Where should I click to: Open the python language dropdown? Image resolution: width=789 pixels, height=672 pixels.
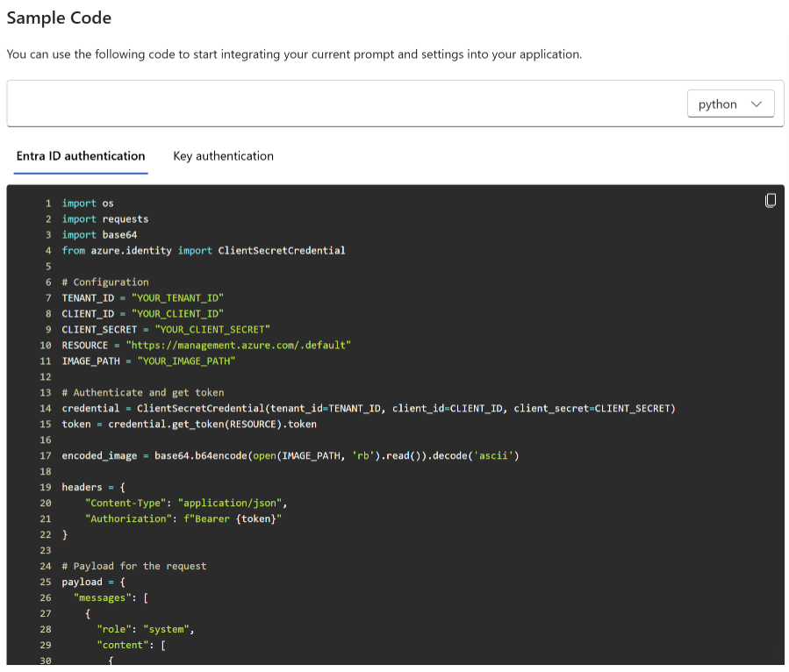[x=730, y=104]
